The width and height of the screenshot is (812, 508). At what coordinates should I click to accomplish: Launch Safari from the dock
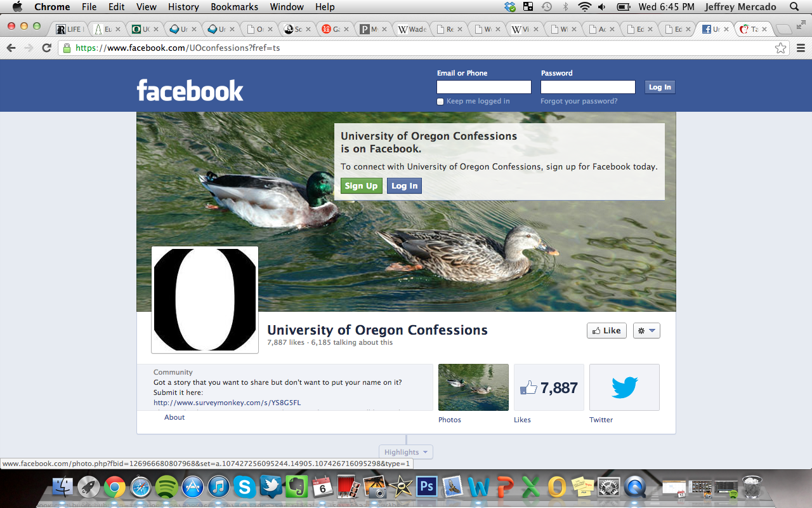[x=140, y=487]
